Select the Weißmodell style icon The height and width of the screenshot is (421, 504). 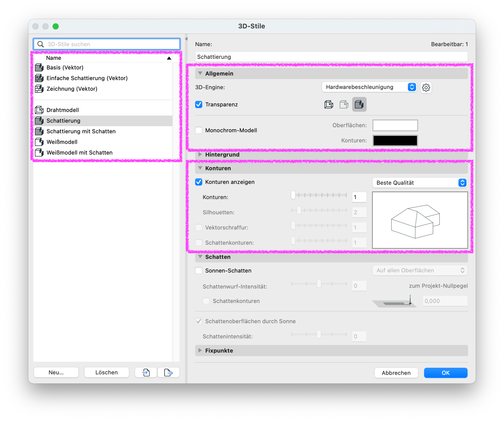[x=39, y=142]
